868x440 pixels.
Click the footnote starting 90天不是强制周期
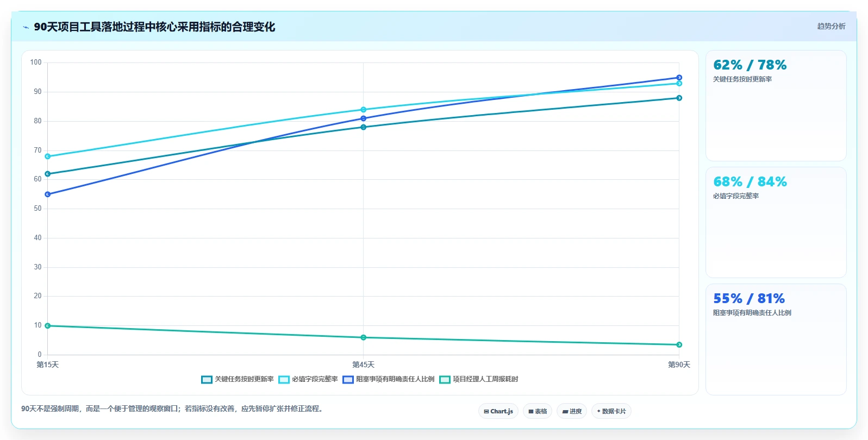[x=173, y=408]
